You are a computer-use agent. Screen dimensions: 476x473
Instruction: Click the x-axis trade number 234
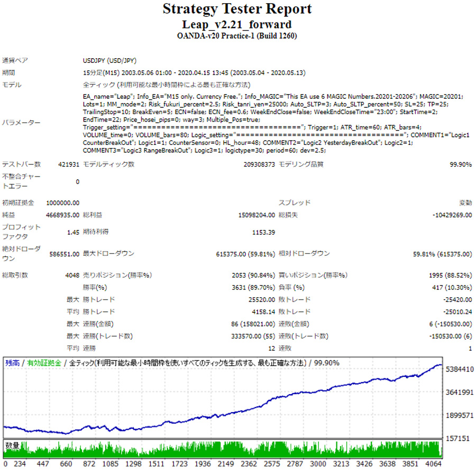tap(20, 464)
